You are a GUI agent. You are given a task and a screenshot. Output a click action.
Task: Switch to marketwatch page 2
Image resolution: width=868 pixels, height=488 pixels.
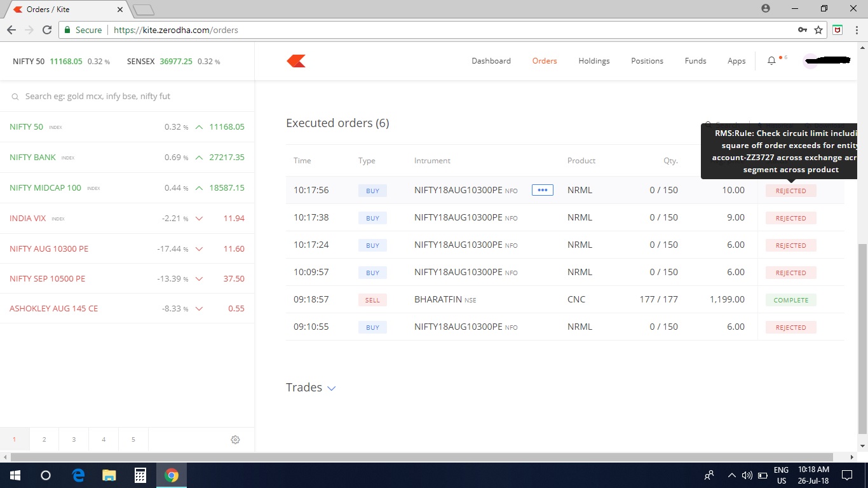click(44, 440)
